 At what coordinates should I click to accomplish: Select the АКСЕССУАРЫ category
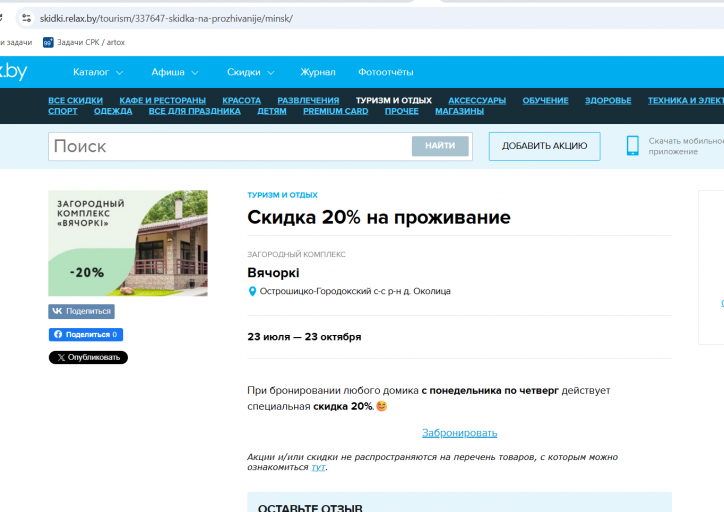(477, 101)
